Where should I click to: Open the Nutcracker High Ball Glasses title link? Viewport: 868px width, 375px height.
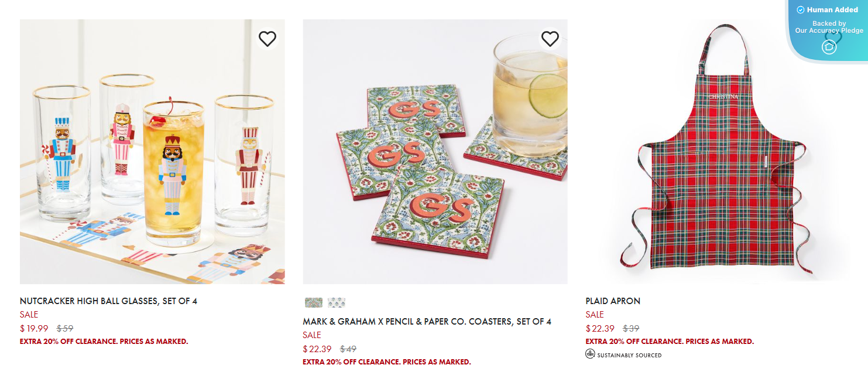pyautogui.click(x=108, y=301)
